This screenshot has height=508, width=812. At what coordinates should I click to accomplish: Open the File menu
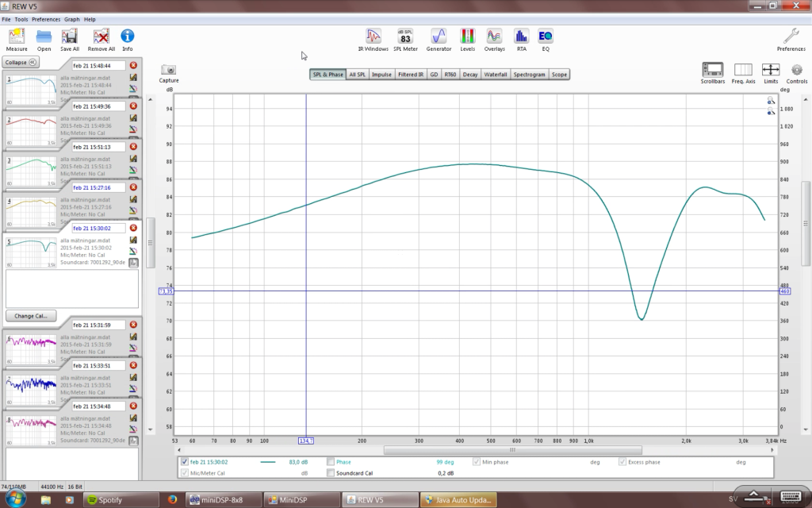click(6, 19)
